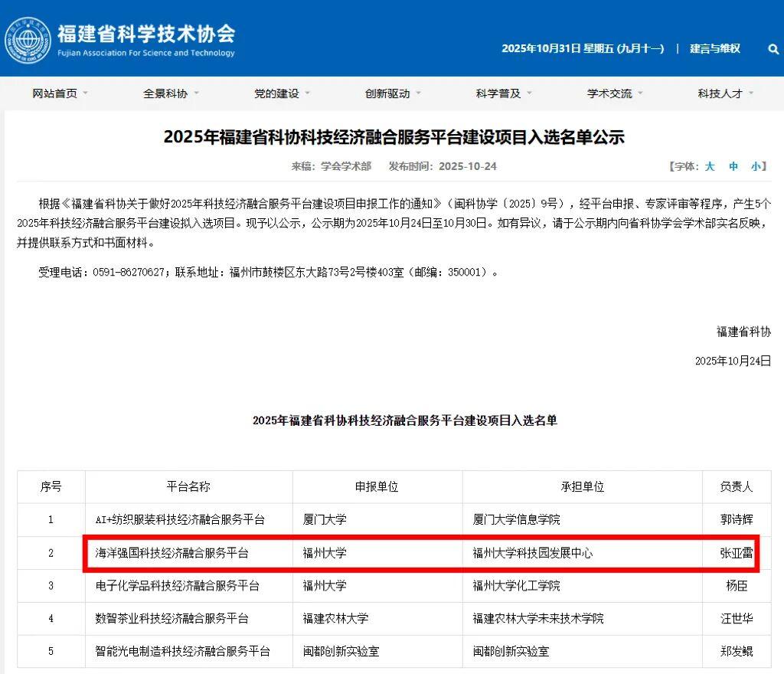This screenshot has width=784, height=674.
Task: Click row number 5 in the table
Action: click(51, 652)
